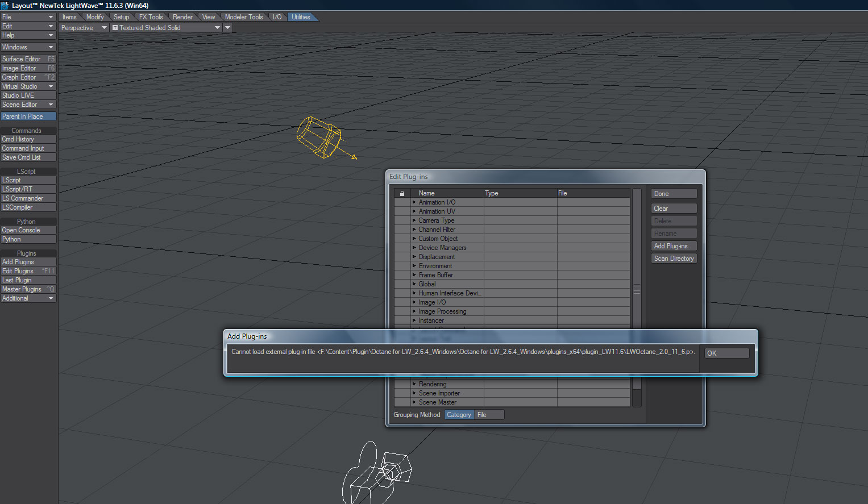
Task: Toggle the Parent in Place option
Action: [28, 116]
